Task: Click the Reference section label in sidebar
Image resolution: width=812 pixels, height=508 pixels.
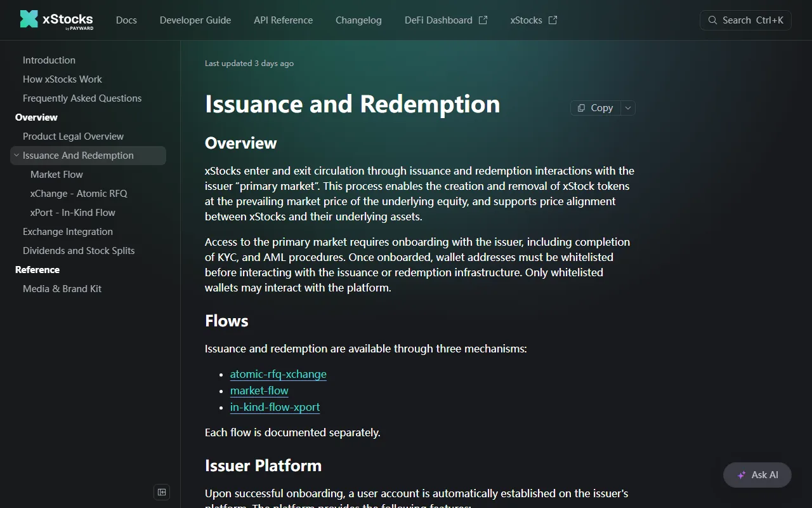Action: pos(37,270)
